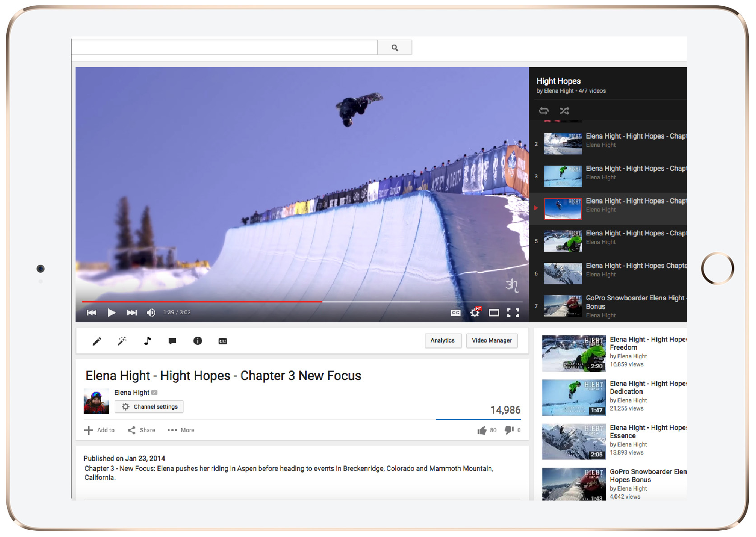Click by Elena Hight under Freedom video

pos(628,356)
